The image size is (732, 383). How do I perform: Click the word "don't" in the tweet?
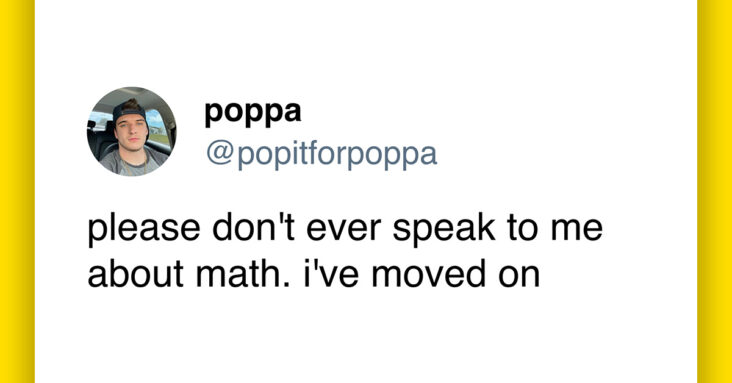point(253,227)
